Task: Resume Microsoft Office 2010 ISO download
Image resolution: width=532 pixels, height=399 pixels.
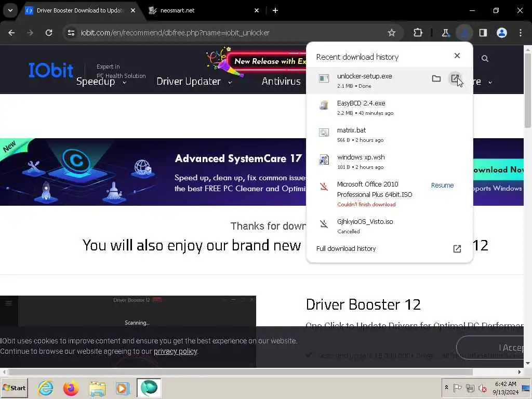Action: [x=442, y=185]
